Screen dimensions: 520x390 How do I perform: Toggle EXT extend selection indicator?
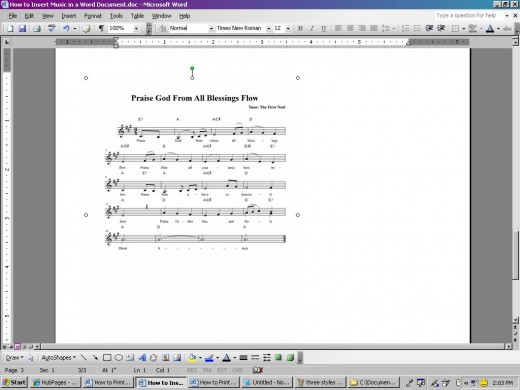click(x=222, y=370)
